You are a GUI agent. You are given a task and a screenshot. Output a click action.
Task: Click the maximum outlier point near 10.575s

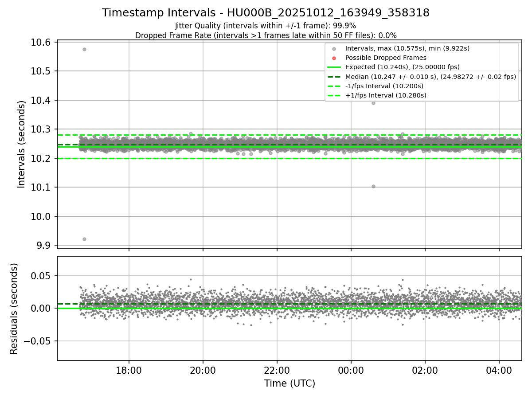click(84, 49)
